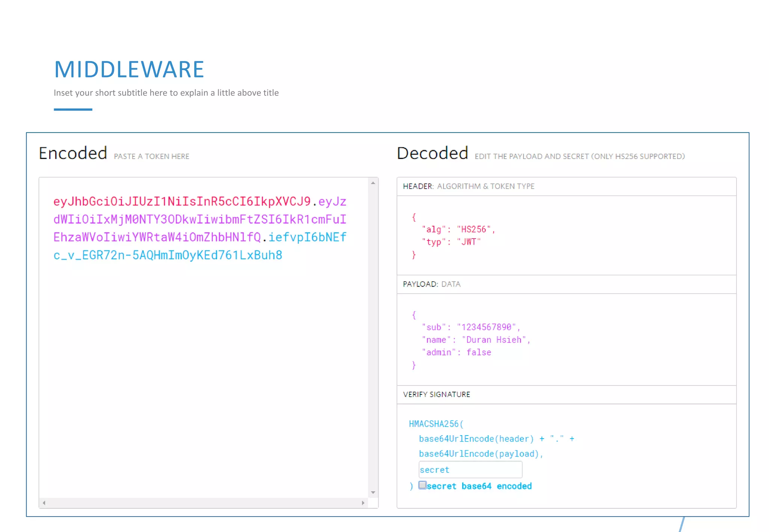The image size is (769, 532).
Task: Click the blue signature part of token
Action: (x=167, y=255)
